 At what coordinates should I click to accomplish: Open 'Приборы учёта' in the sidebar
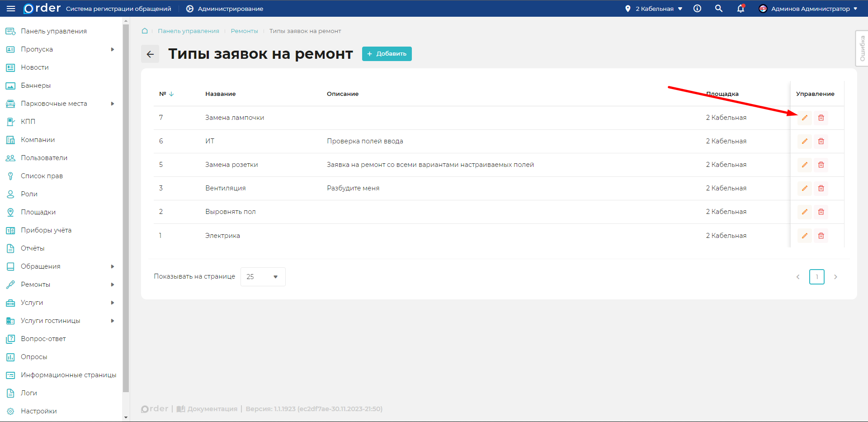coord(46,230)
